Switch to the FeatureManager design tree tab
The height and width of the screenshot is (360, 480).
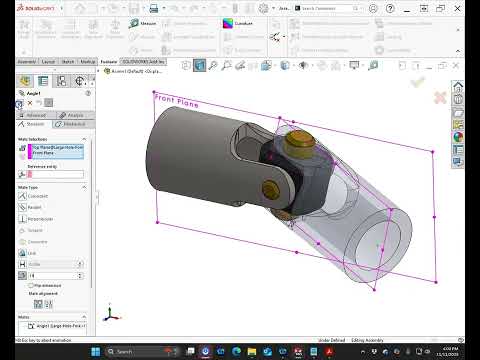pyautogui.click(x=25, y=81)
